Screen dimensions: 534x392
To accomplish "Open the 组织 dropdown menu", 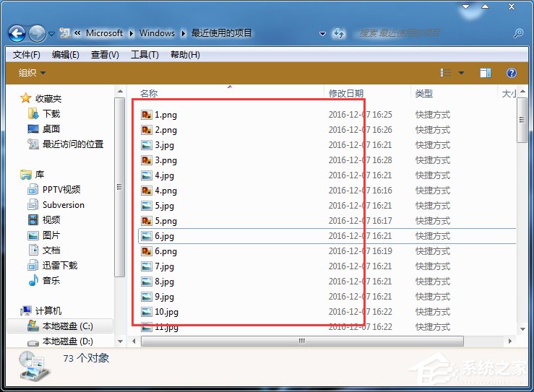I will pos(32,73).
